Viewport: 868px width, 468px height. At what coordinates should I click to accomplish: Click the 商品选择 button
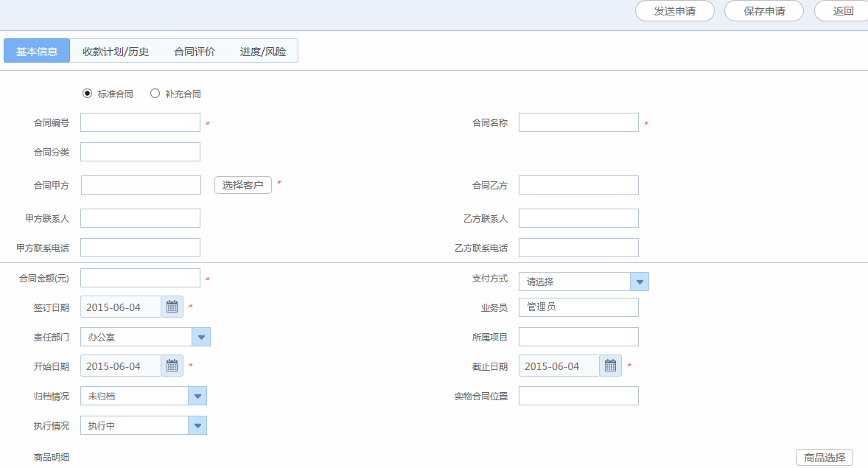click(824, 458)
